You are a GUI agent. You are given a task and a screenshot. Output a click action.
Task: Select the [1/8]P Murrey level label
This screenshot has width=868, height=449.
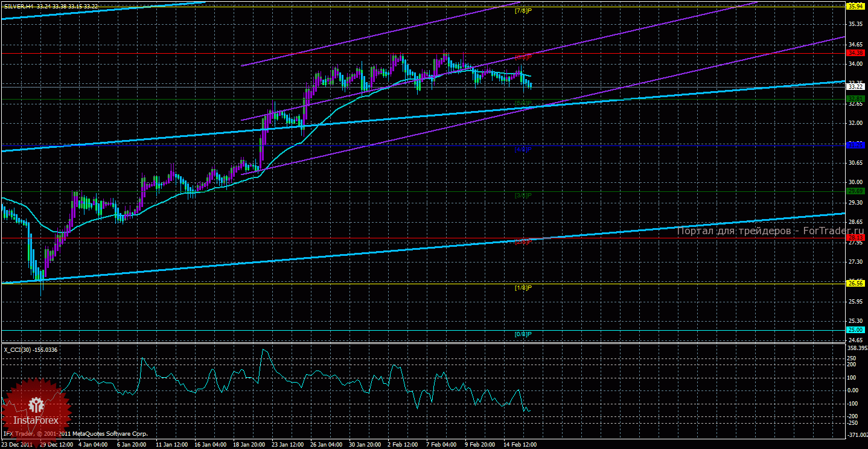(523, 288)
